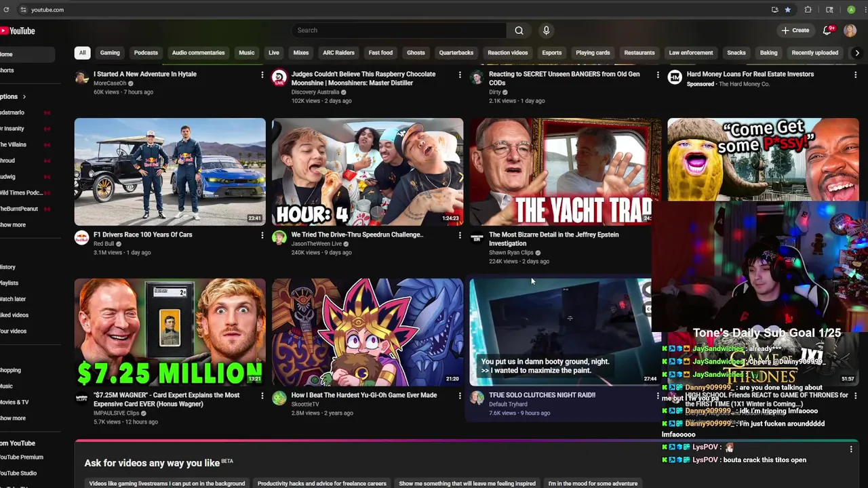Open SkootieTV channel avatar

279,399
